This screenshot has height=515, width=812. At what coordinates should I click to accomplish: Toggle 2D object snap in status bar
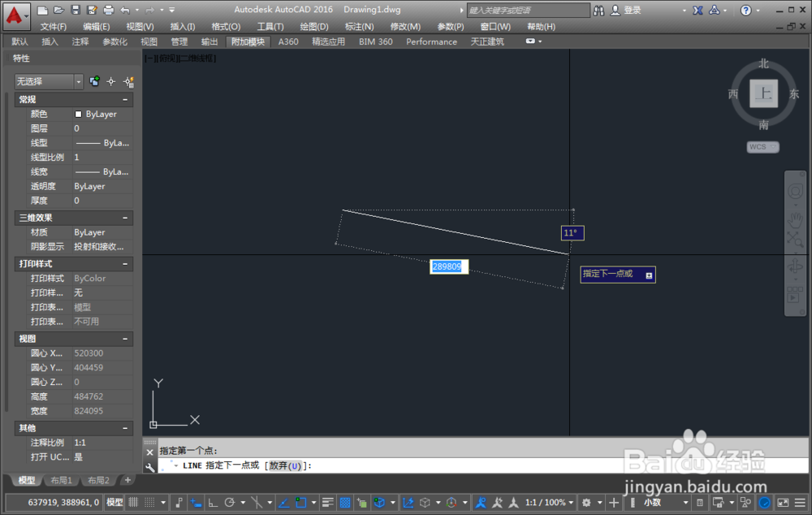click(301, 503)
